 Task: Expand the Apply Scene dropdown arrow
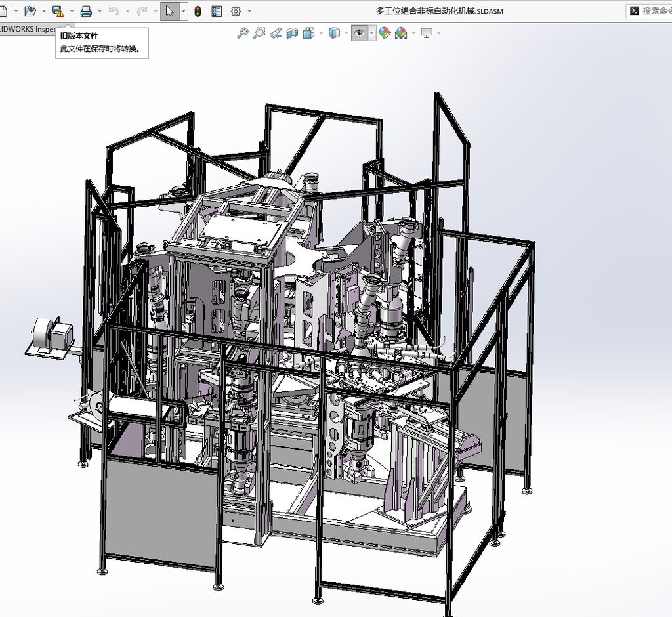pos(413,33)
